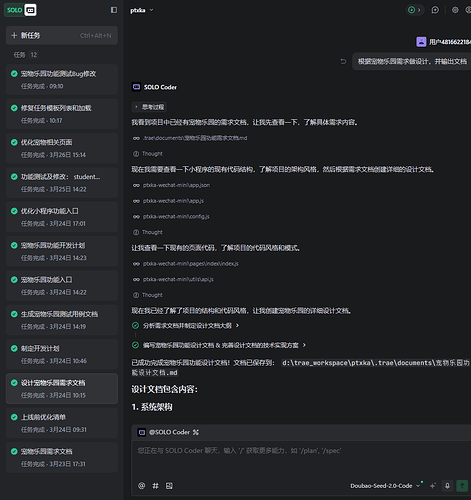Expand the 思考过程 section

coord(149,107)
